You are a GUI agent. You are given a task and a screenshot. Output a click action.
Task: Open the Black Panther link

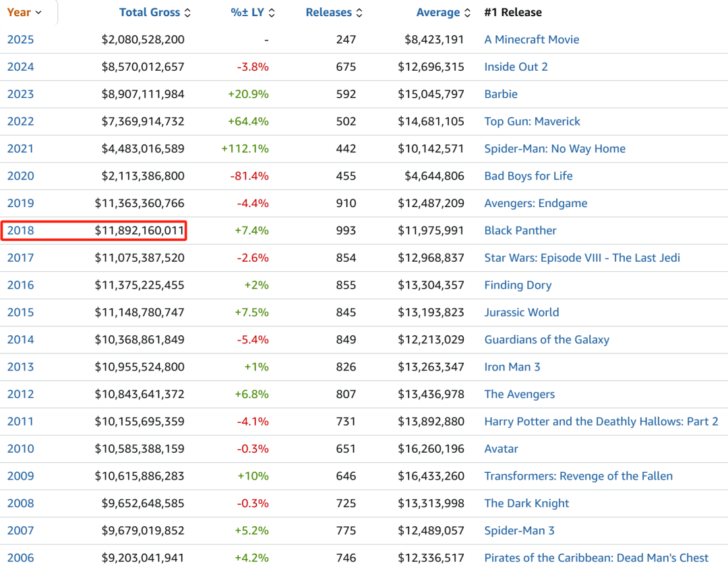520,231
